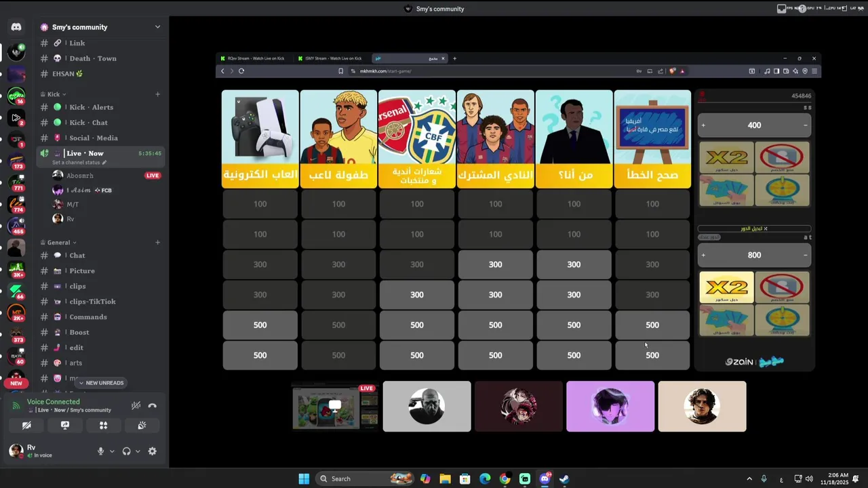Open the Soundboard icon
868x488 pixels.
click(x=142, y=426)
